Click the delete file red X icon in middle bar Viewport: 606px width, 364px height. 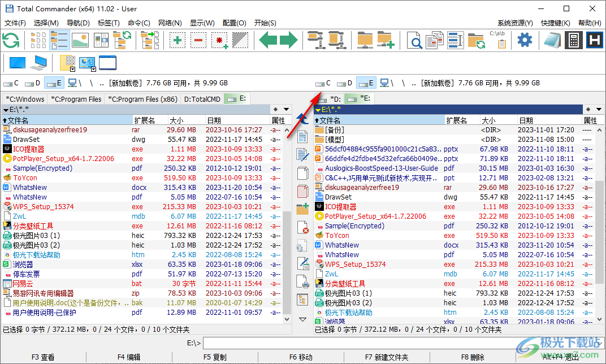pyautogui.click(x=302, y=227)
